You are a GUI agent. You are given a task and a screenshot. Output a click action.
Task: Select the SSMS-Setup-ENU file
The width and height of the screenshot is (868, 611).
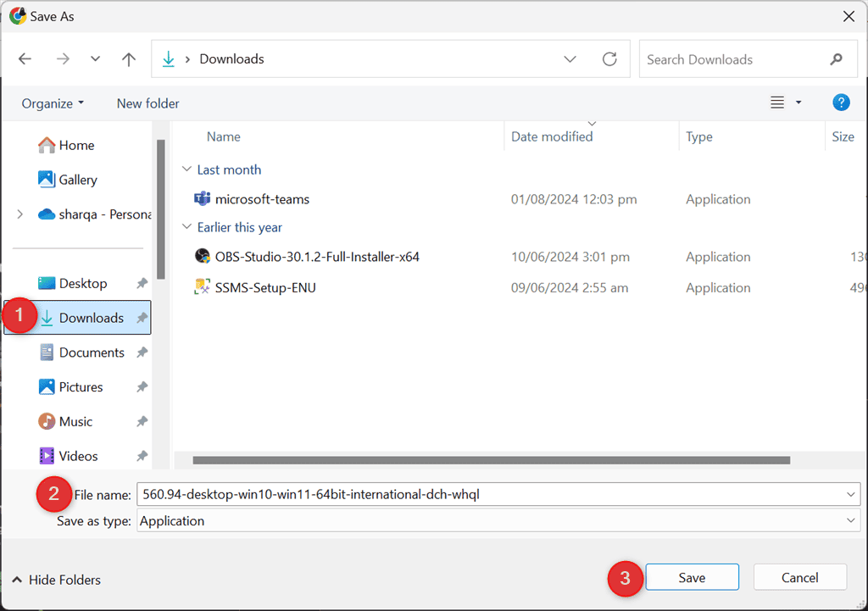265,288
